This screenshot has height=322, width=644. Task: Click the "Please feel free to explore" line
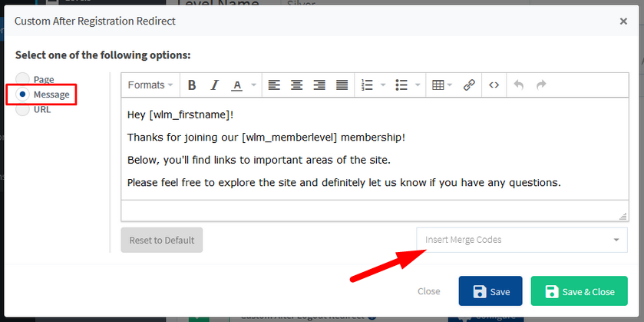tap(344, 183)
